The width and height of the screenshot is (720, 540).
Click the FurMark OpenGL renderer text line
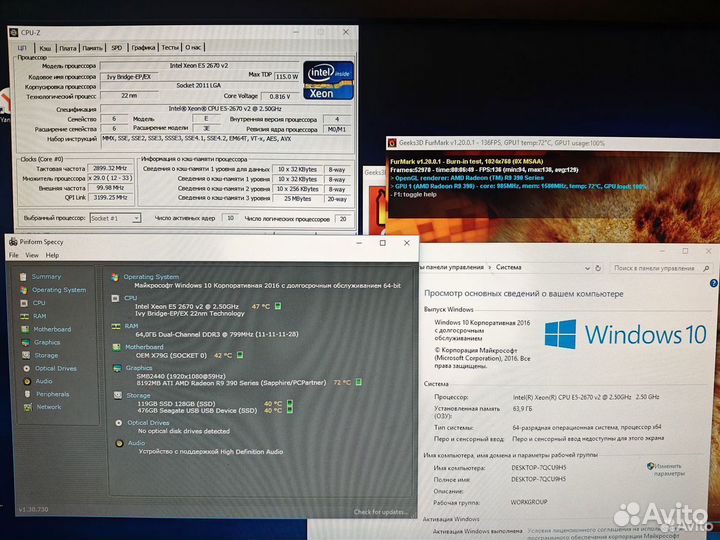[x=467, y=178]
